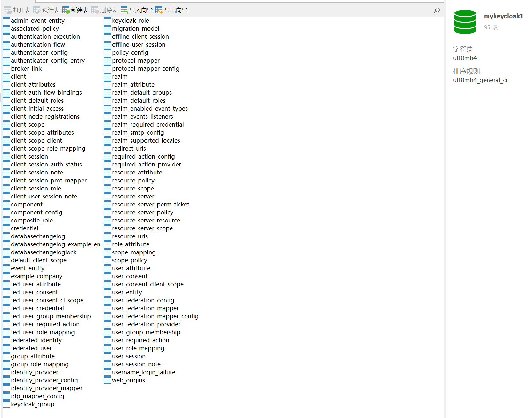Click the table icon next to realm
The height and width of the screenshot is (418, 532).
click(107, 77)
